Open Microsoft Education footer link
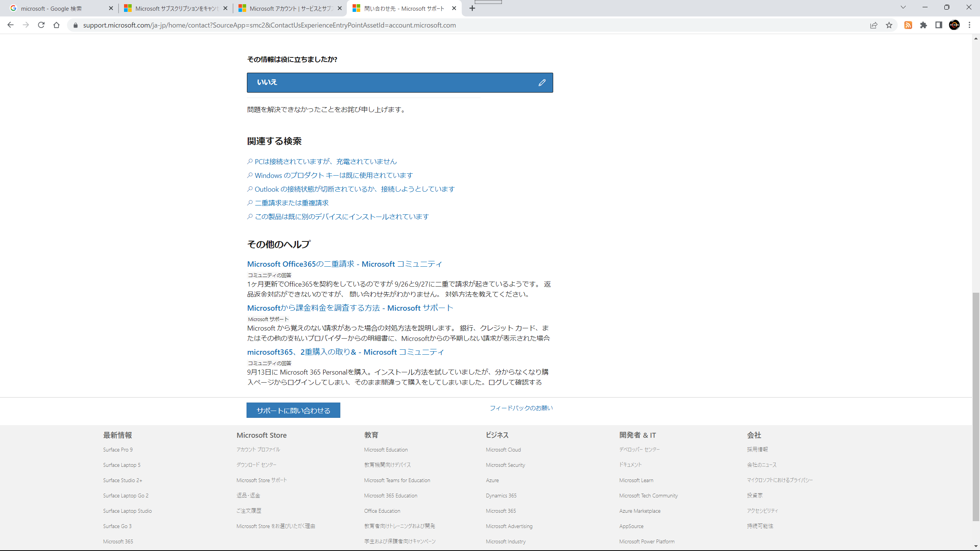Image resolution: width=980 pixels, height=551 pixels. [x=386, y=450]
